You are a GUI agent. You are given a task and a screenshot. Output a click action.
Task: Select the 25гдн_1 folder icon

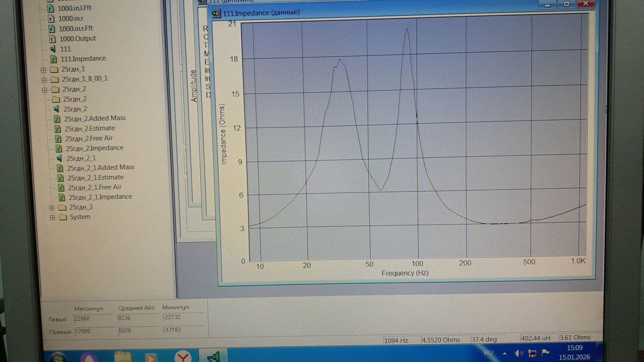tap(54, 69)
